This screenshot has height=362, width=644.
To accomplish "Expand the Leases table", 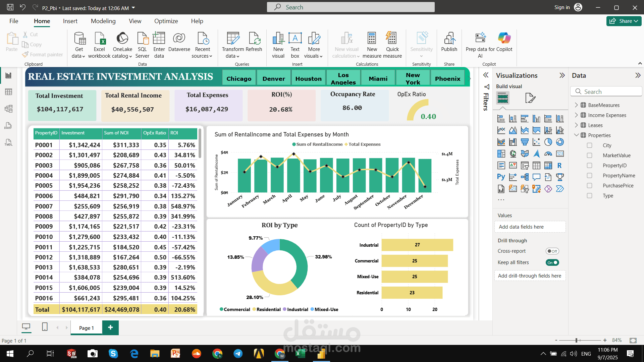I will tap(576, 125).
